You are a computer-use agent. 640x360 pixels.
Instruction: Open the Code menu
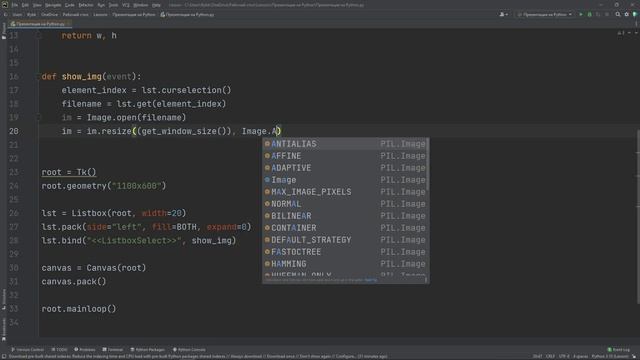(x=70, y=5)
